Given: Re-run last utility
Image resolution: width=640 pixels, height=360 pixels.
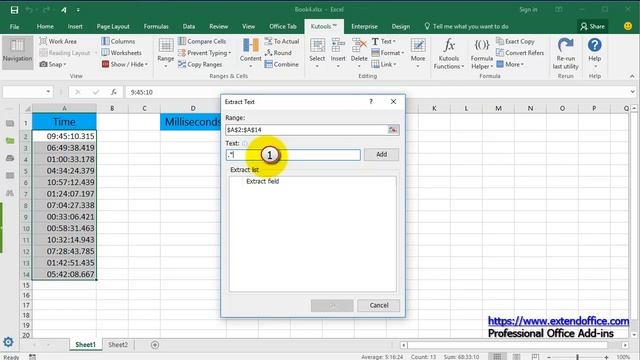Looking at the screenshot, I should tap(566, 53).
